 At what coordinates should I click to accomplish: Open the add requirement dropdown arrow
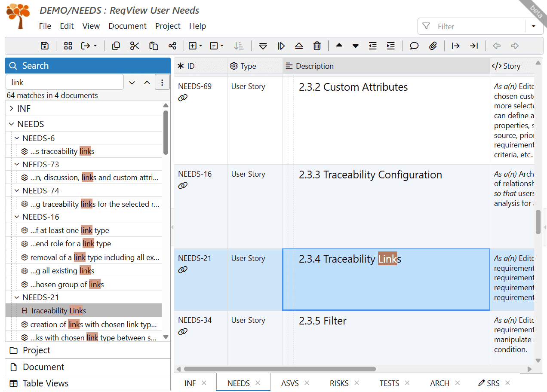[x=200, y=46]
